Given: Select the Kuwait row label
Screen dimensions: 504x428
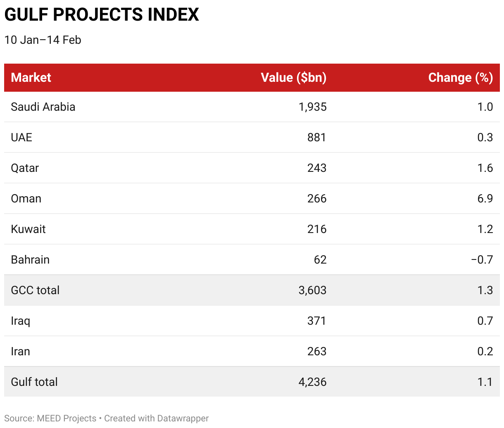Looking at the screenshot, I should click(28, 229).
